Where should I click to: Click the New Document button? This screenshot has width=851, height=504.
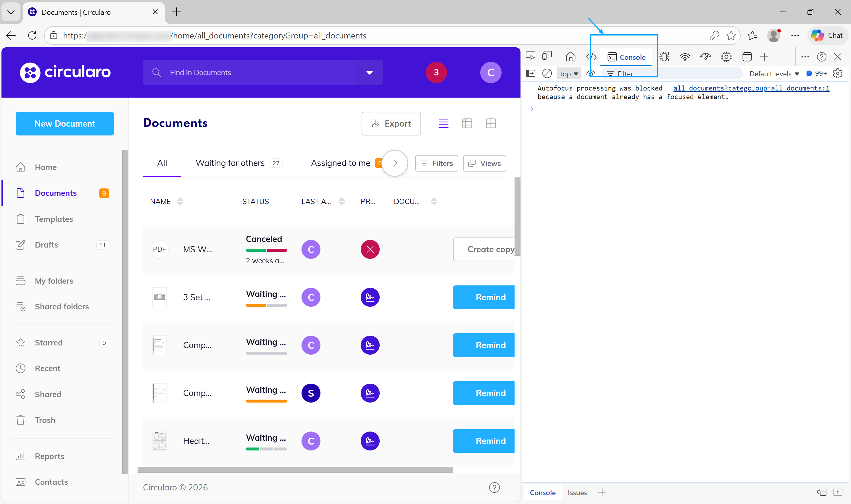tap(65, 124)
